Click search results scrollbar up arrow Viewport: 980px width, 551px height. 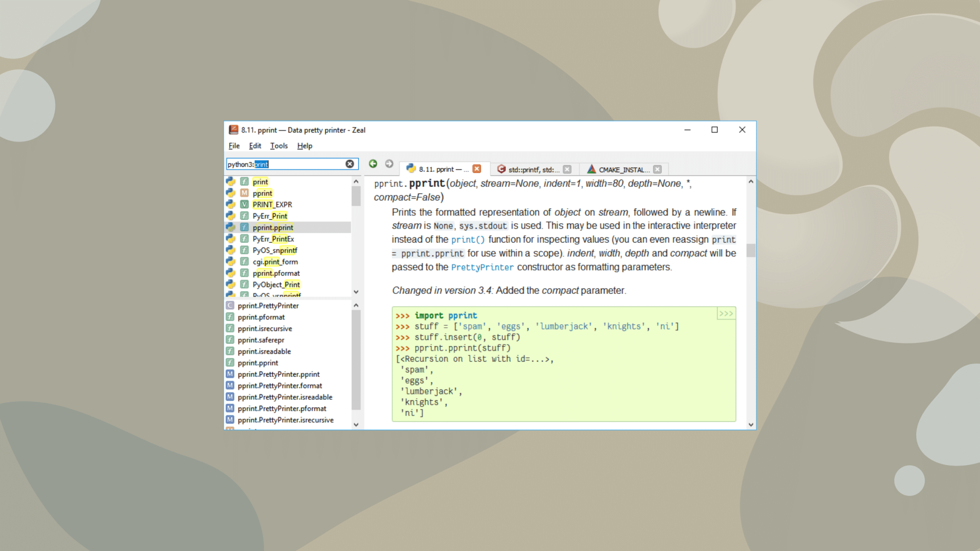356,181
